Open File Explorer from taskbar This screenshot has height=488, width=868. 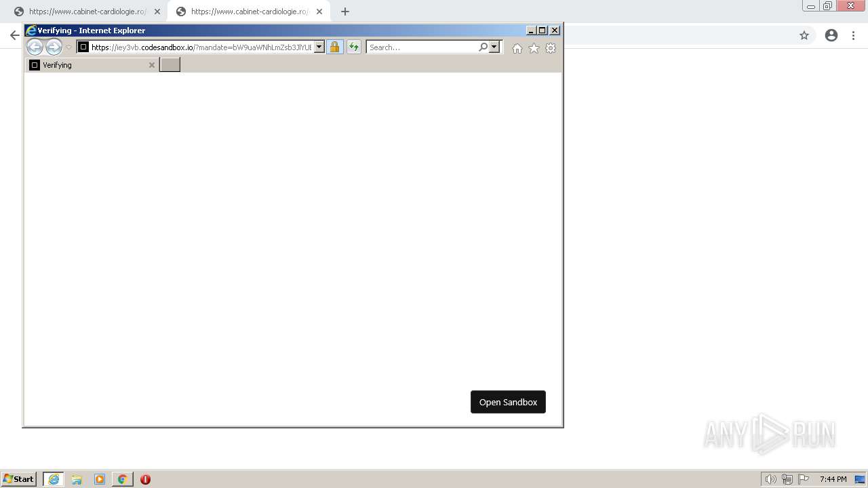tap(77, 479)
